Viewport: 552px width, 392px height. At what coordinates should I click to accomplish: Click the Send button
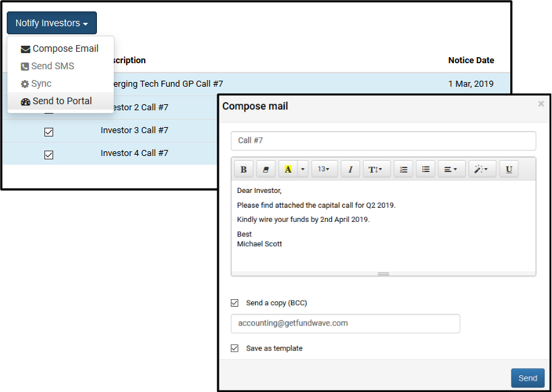528,378
